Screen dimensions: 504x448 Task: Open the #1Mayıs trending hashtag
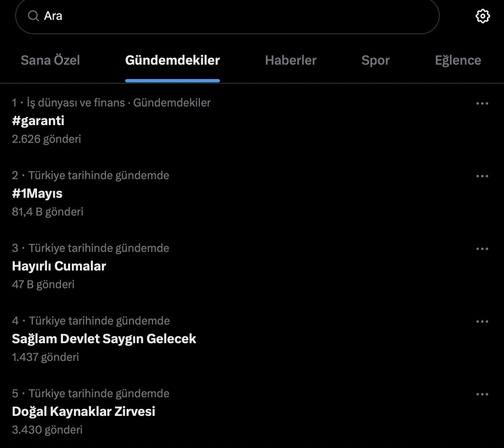37,194
